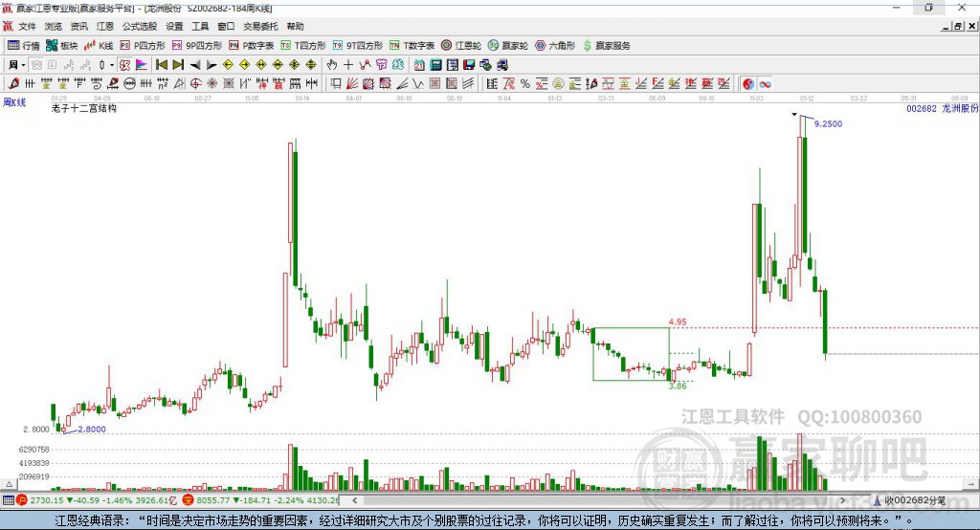Select the percent line drawing tool
Viewport: 980px width, 530px height.
tap(525, 84)
